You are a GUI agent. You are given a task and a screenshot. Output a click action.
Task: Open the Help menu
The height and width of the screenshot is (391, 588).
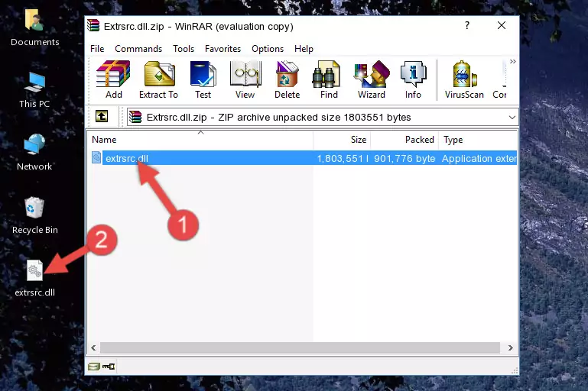click(304, 49)
